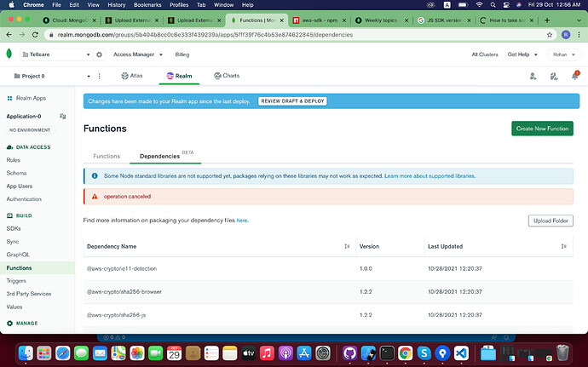Open project options three-dot menu
The width and height of the screenshot is (588, 367).
pyautogui.click(x=87, y=76)
